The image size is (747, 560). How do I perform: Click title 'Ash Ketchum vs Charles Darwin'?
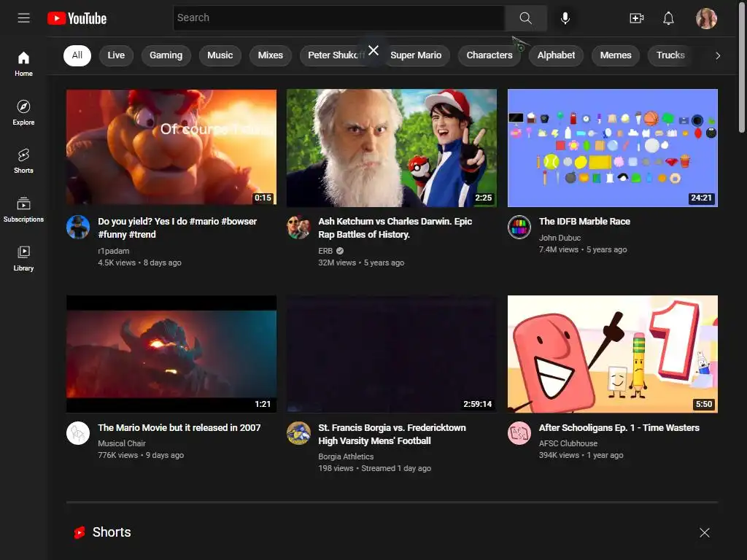coord(395,227)
